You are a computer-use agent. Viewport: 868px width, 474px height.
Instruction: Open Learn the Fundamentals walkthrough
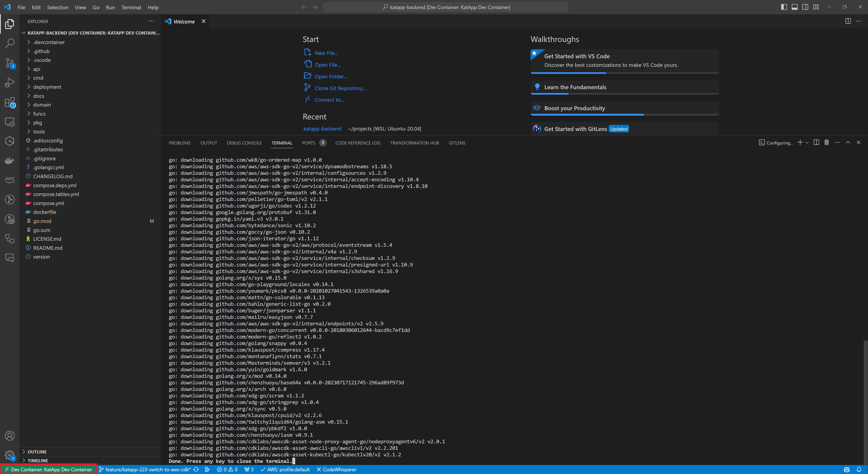624,87
